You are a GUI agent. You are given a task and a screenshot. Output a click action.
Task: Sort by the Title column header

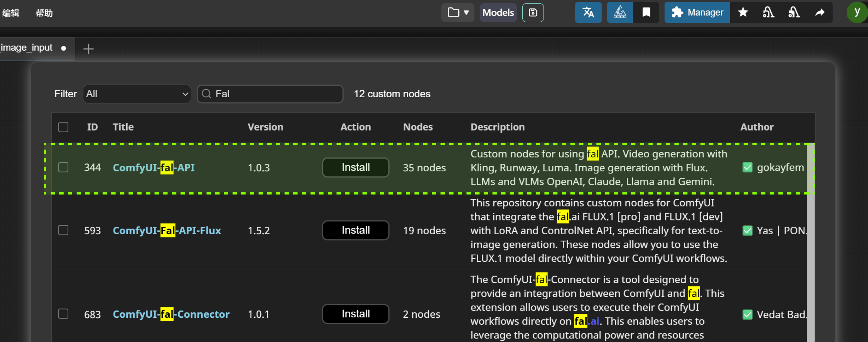coord(123,127)
